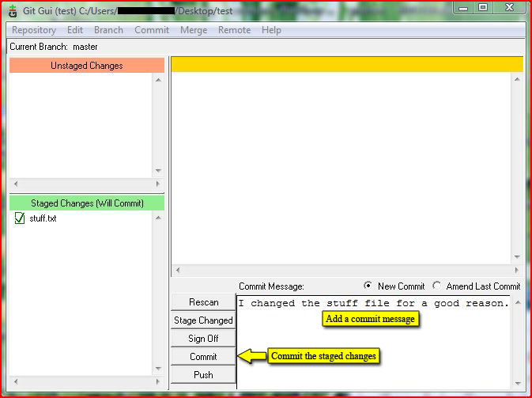Screen dimensions: 532x398
Task: Click the Sign Off button
Action: pyautogui.click(x=203, y=338)
